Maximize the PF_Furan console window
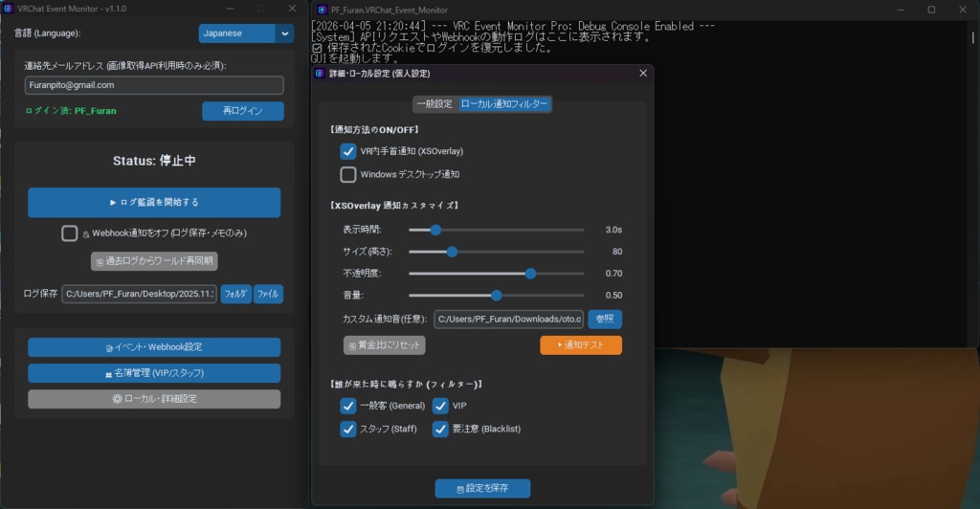980x509 pixels. pos(931,10)
